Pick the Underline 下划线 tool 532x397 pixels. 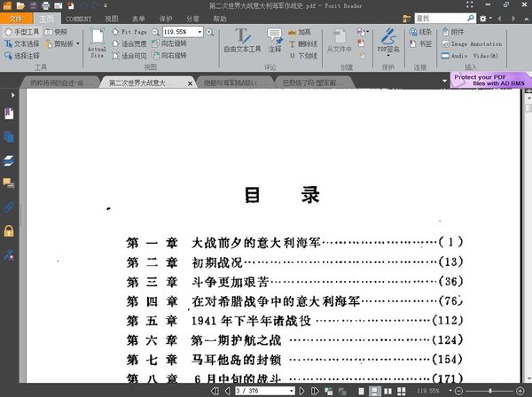(302, 56)
